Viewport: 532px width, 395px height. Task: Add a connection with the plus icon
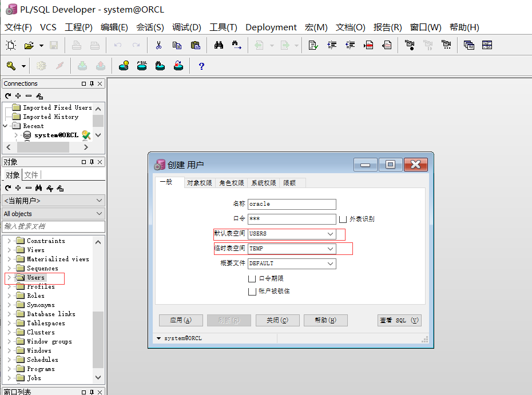click(x=18, y=96)
